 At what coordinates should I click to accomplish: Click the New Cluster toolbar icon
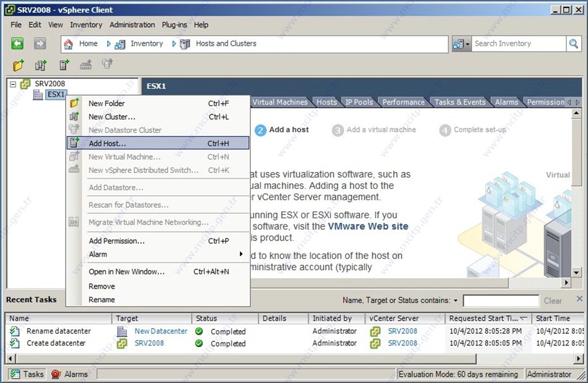pos(41,65)
